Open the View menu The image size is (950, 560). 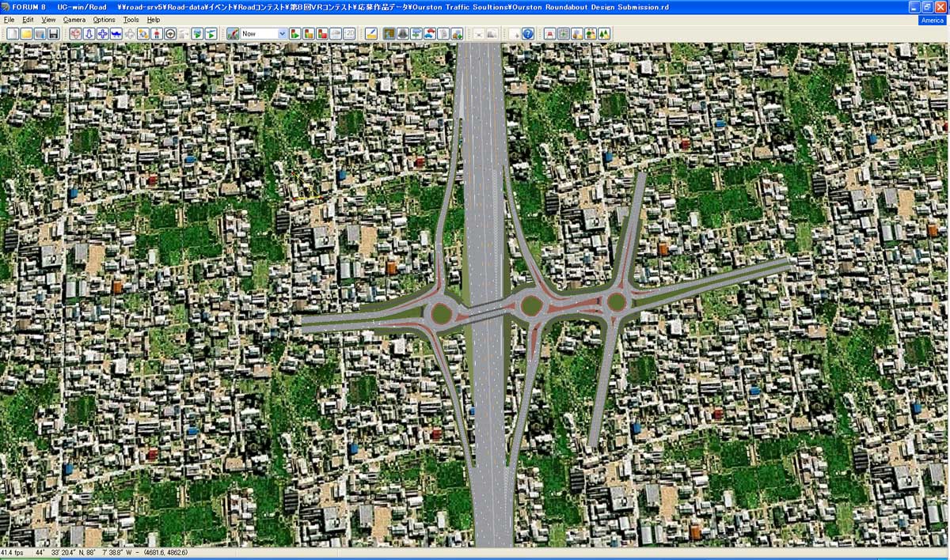pyautogui.click(x=48, y=19)
